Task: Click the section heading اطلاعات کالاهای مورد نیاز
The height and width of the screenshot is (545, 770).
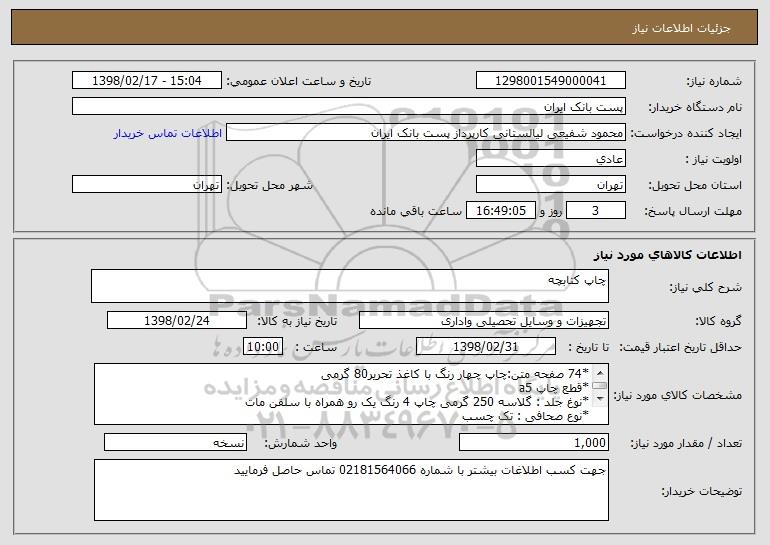Action: point(667,255)
